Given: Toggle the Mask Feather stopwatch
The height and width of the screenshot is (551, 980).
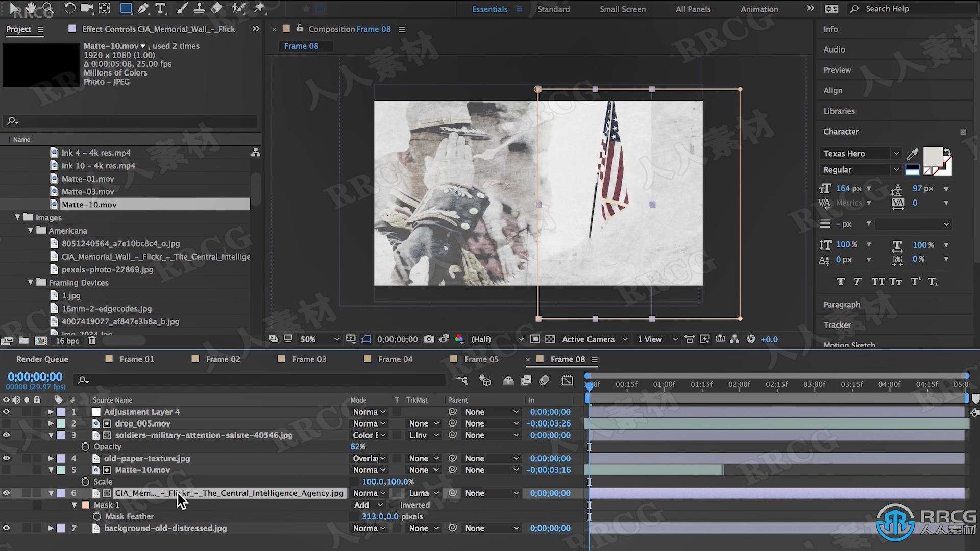Looking at the screenshot, I should click(97, 516).
